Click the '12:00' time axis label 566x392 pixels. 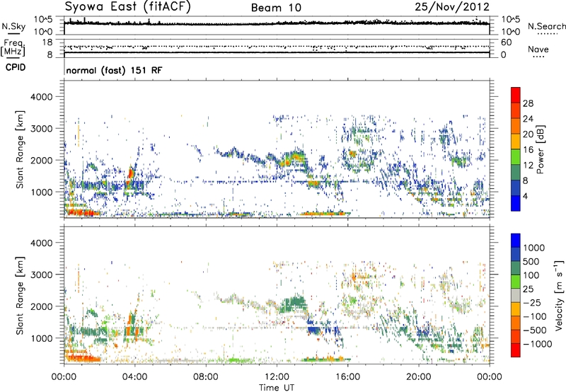[x=277, y=377]
